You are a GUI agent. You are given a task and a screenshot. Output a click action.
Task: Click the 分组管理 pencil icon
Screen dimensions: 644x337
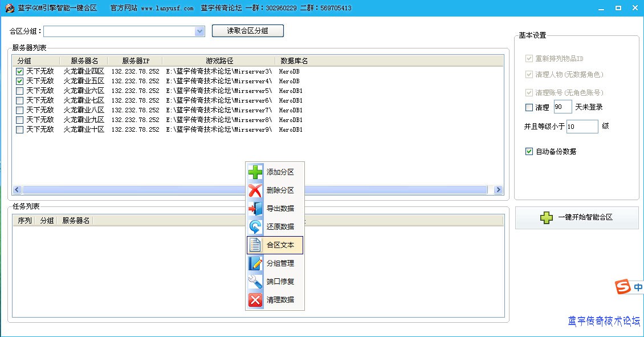point(255,263)
